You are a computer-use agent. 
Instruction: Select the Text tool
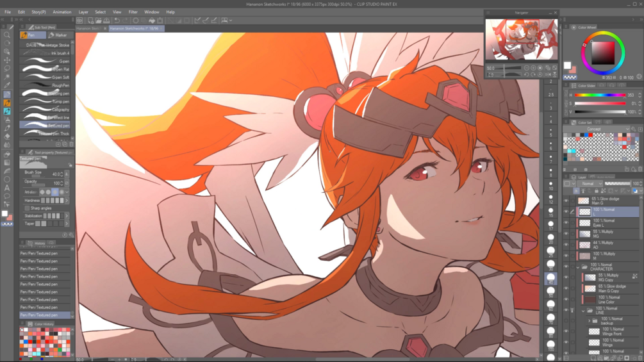click(7, 188)
